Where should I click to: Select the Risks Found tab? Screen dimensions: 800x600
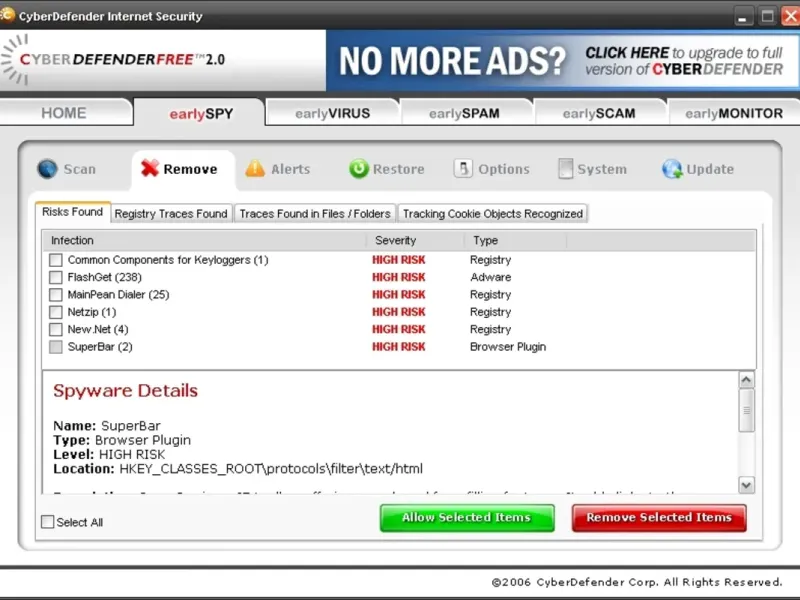[x=72, y=212]
